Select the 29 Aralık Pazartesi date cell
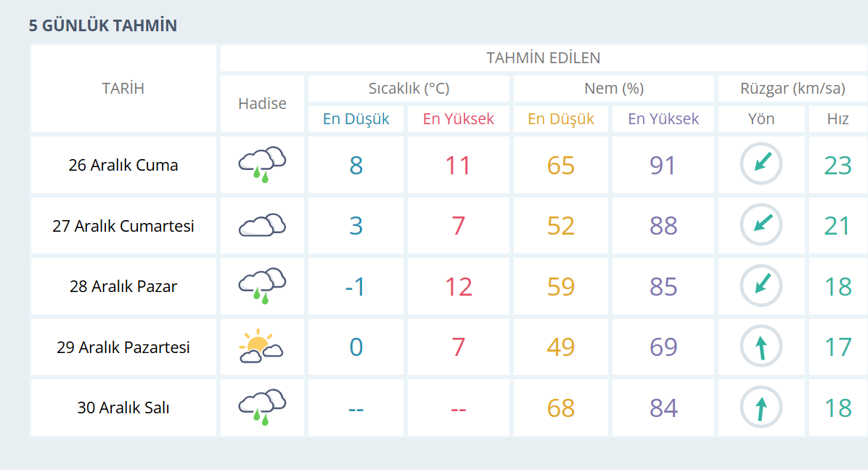Viewport: 868px width, 470px height. pos(123,347)
